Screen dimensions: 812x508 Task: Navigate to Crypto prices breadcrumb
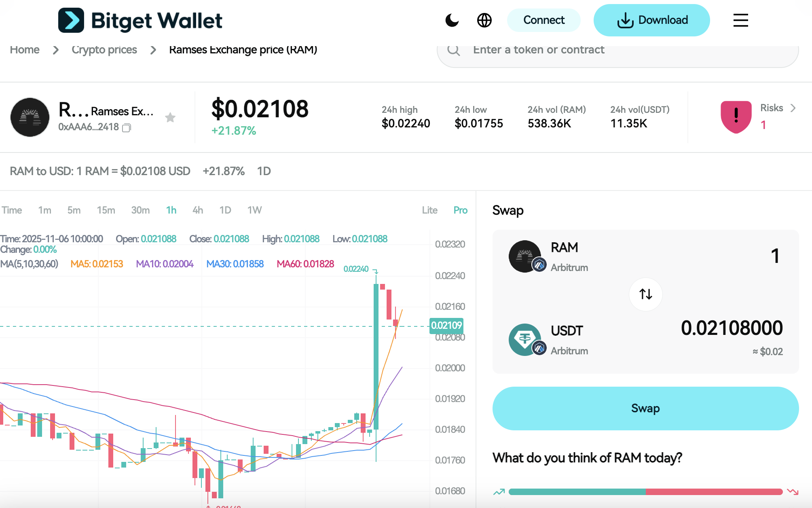[x=104, y=49]
